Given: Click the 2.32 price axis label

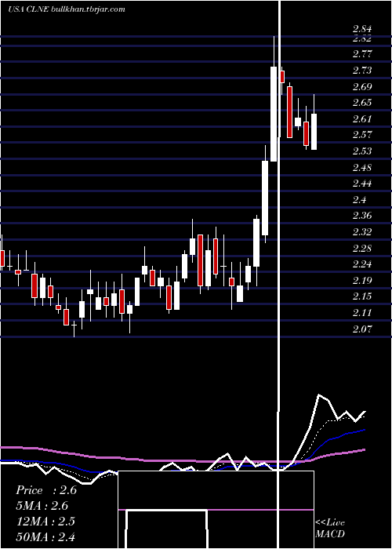Looking at the screenshot, I should [362, 232].
